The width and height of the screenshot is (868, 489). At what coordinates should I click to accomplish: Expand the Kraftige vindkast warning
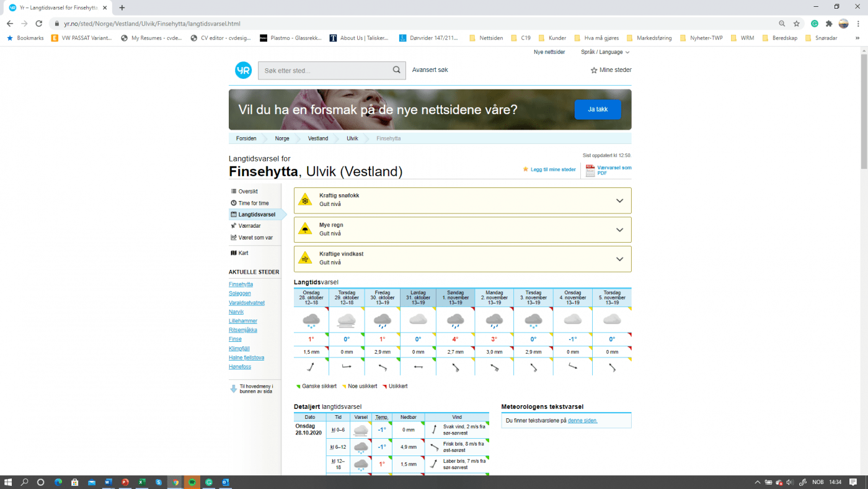(x=619, y=259)
